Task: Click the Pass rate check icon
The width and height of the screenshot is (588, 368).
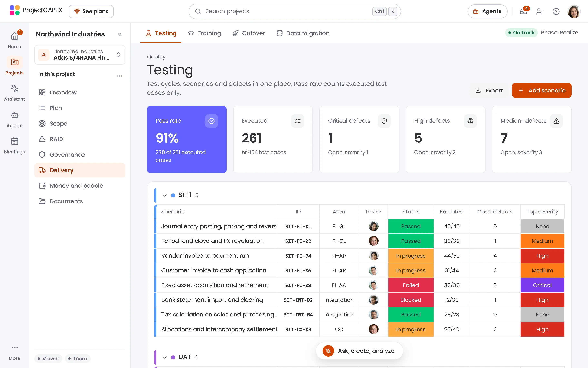Action: click(211, 121)
